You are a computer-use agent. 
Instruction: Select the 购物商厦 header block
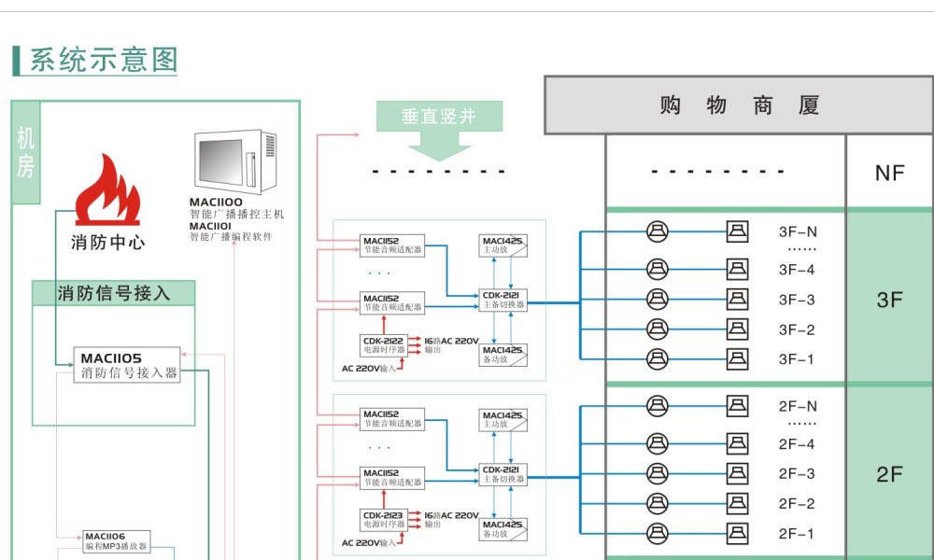(x=738, y=105)
